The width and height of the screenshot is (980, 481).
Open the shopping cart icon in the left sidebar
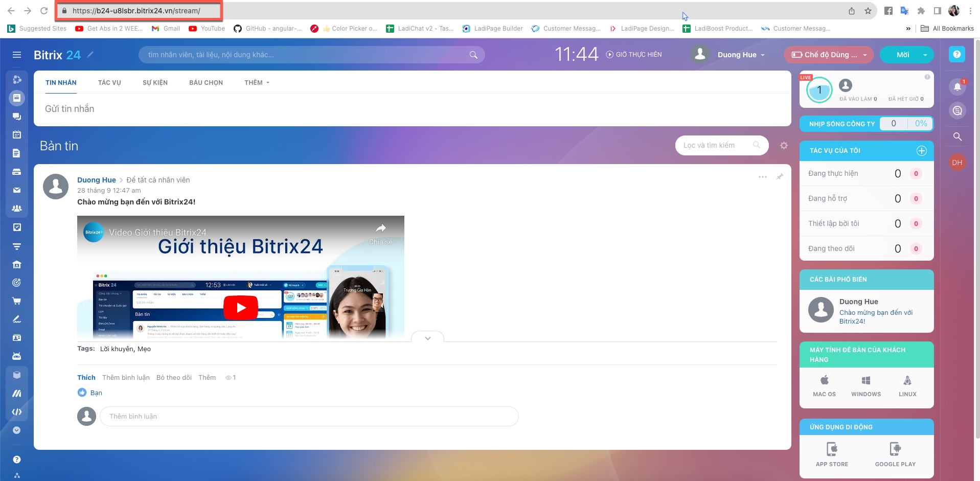17,301
